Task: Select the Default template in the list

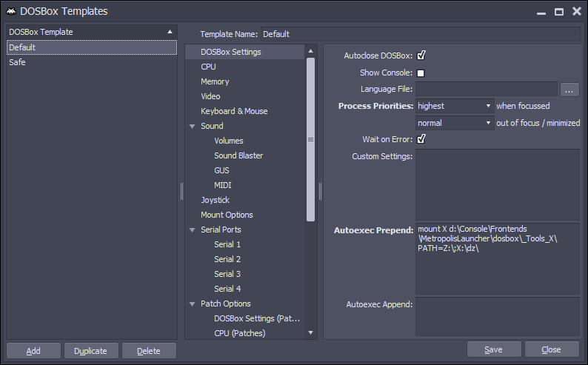Action: (92, 47)
